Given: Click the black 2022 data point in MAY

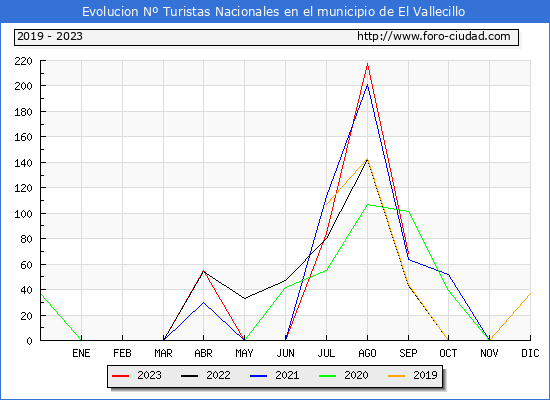Looking at the screenshot, I should click(x=244, y=299).
